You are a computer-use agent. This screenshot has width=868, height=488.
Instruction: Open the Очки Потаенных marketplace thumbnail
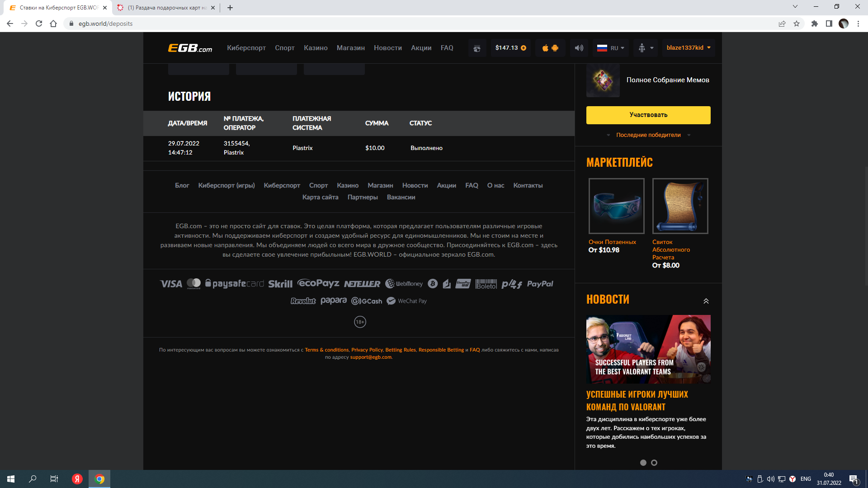pos(616,206)
